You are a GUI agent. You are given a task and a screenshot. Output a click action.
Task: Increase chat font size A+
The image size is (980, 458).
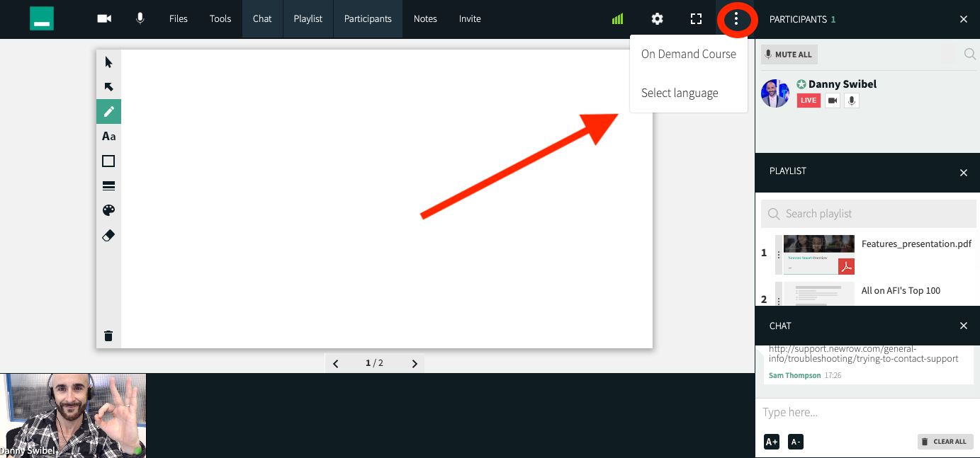click(x=772, y=442)
